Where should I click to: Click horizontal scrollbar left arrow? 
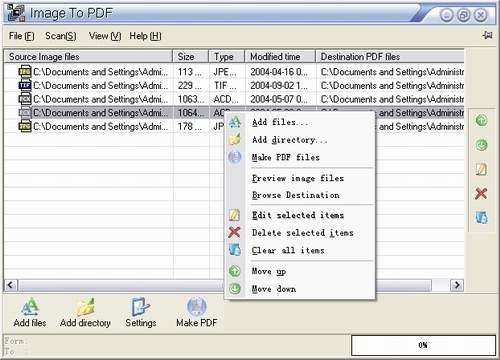tap(11, 285)
